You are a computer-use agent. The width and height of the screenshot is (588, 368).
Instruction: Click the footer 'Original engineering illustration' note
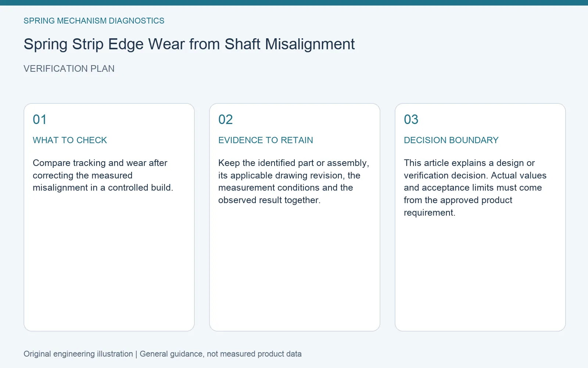162,354
